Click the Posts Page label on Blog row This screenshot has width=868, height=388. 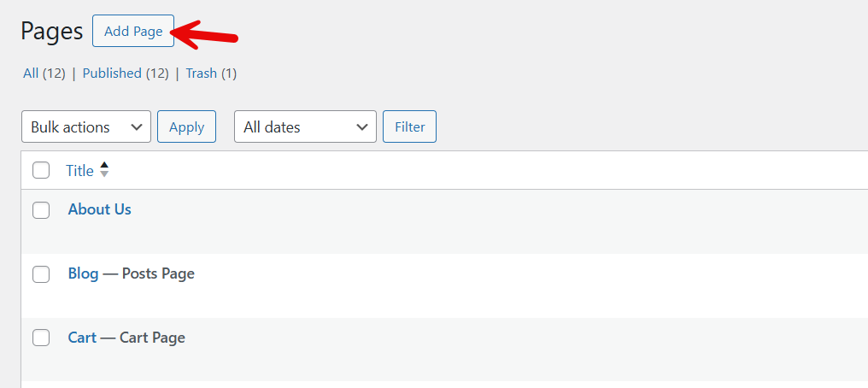[x=158, y=273]
